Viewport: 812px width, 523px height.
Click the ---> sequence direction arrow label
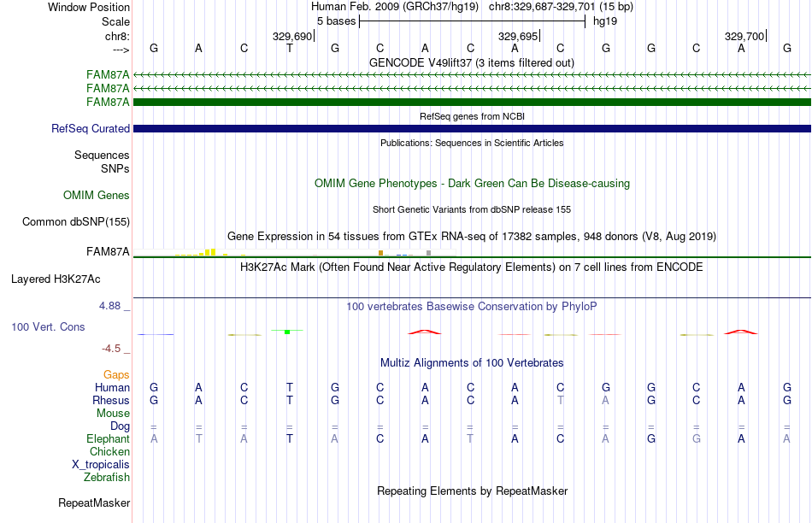tap(121, 50)
